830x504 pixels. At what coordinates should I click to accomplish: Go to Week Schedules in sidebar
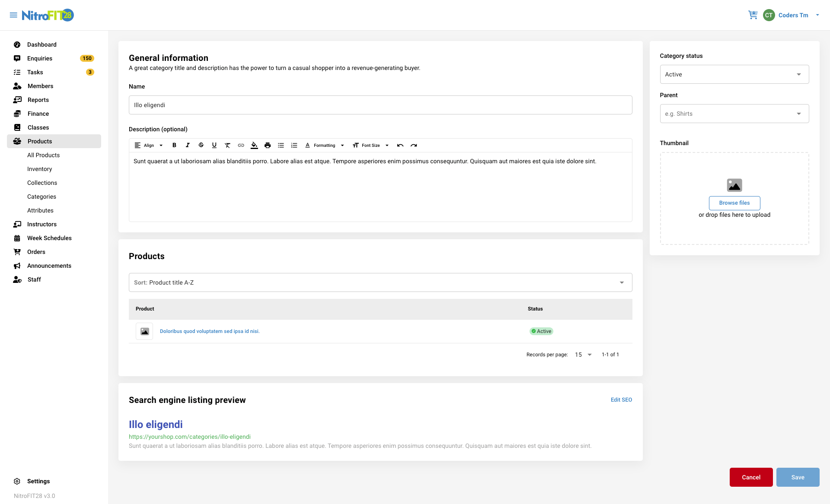[49, 238]
